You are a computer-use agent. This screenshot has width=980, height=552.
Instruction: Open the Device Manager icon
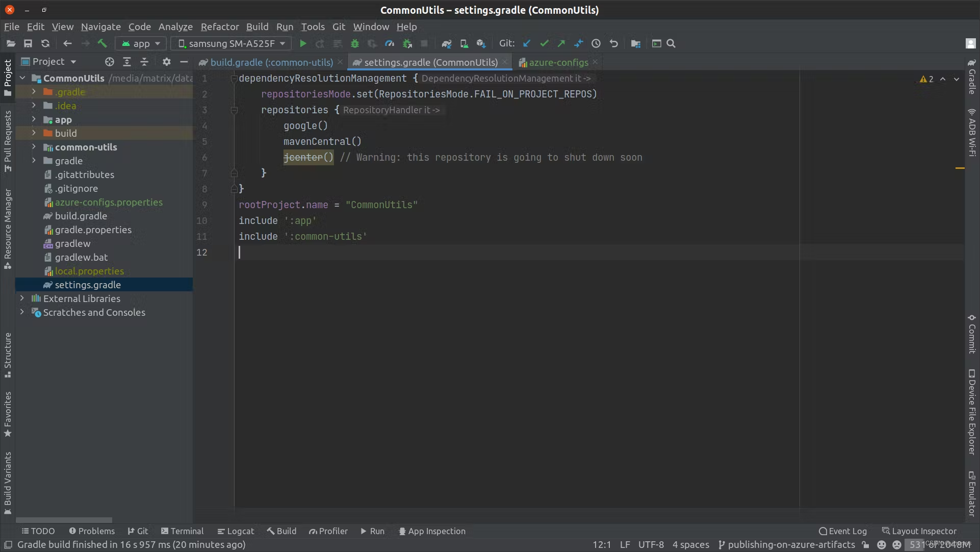pyautogui.click(x=464, y=43)
